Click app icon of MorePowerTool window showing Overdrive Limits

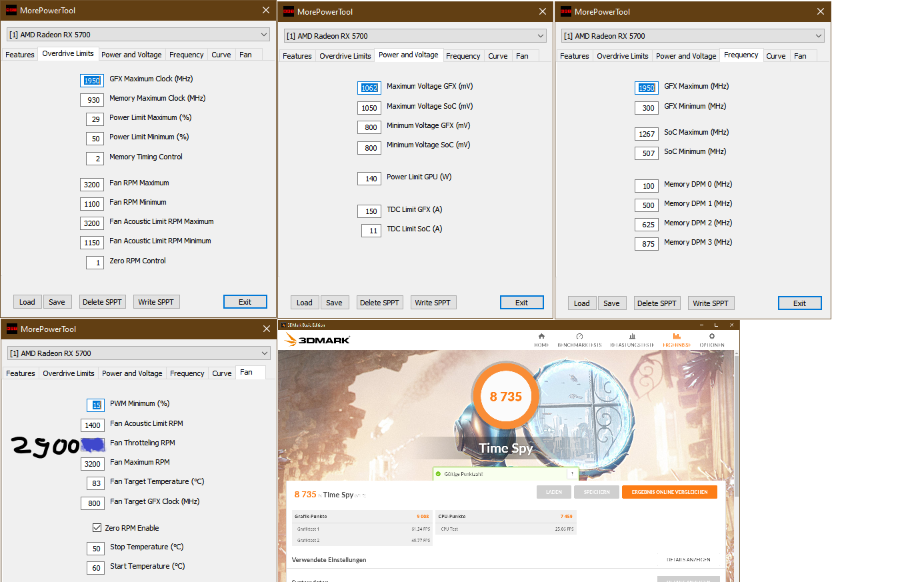(x=11, y=10)
